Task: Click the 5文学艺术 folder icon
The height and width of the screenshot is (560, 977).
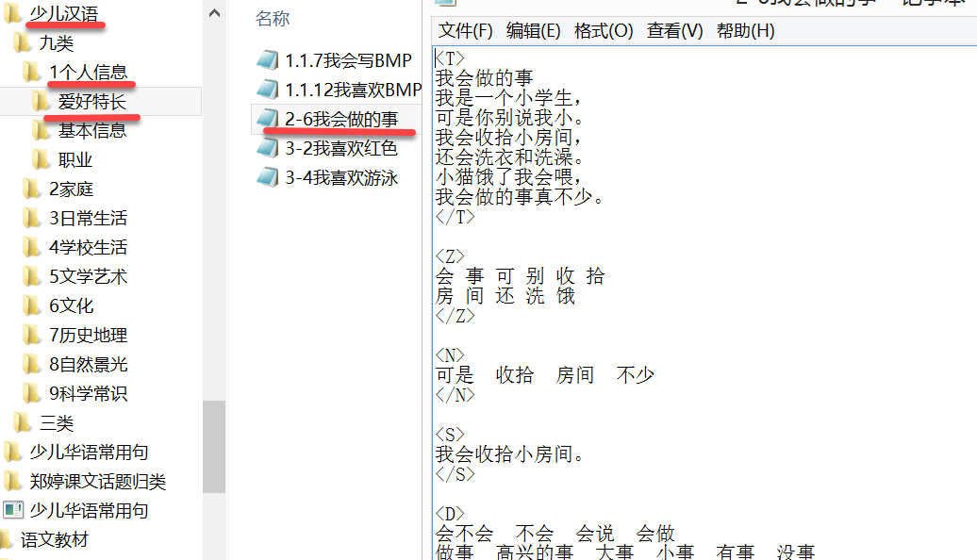Action: 32,276
